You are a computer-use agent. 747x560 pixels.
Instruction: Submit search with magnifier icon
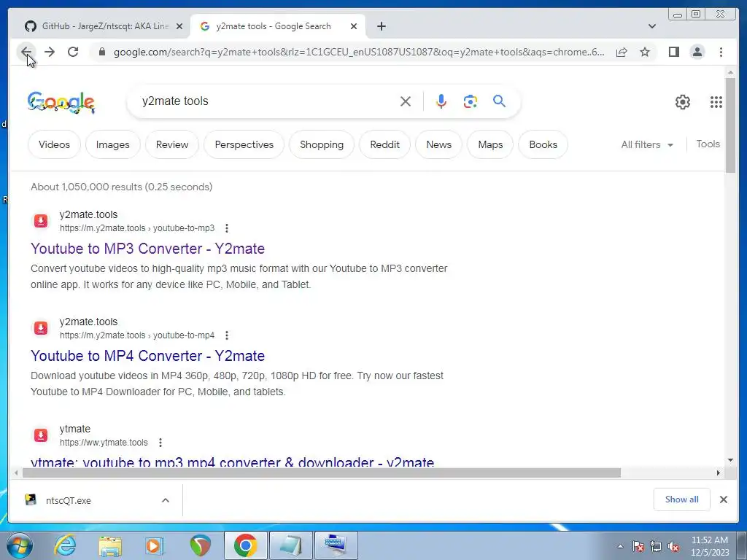pyautogui.click(x=499, y=101)
